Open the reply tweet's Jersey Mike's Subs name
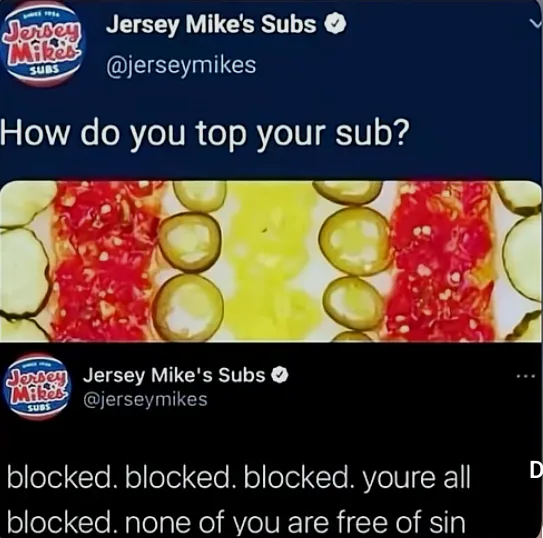543x538 pixels. (174, 376)
